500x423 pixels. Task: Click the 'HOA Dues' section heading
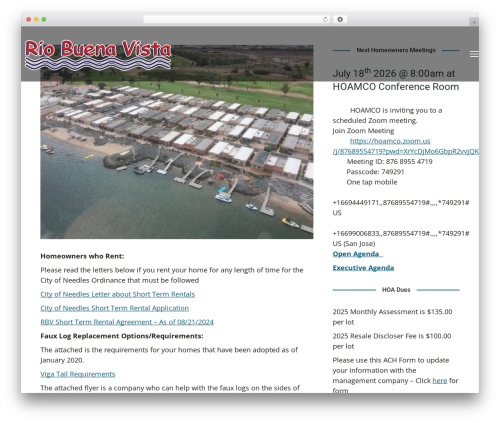tap(396, 290)
